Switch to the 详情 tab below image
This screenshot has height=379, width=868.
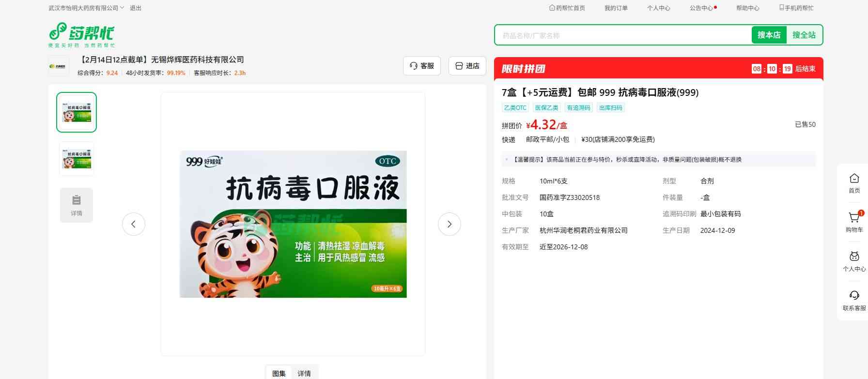pyautogui.click(x=304, y=373)
